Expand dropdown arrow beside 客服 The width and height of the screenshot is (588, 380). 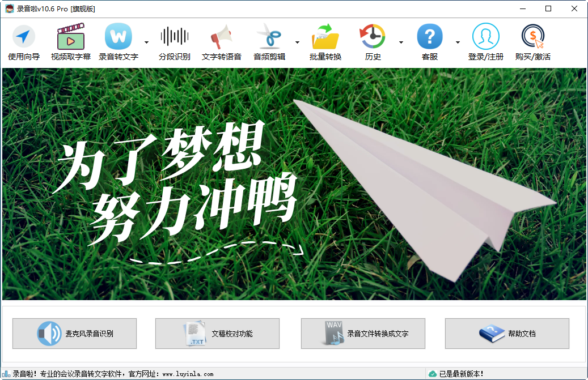click(458, 42)
